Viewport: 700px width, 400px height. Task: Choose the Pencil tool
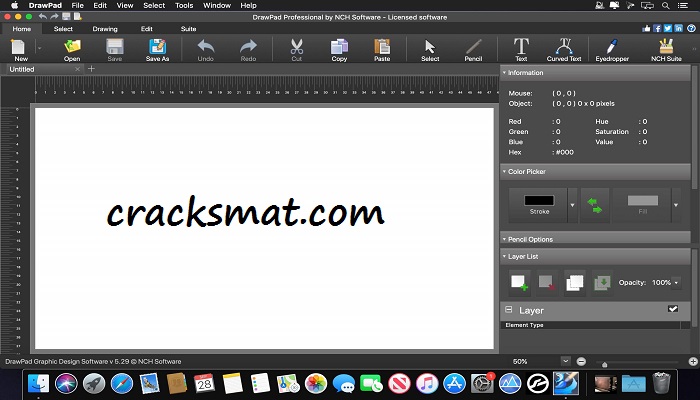point(473,50)
